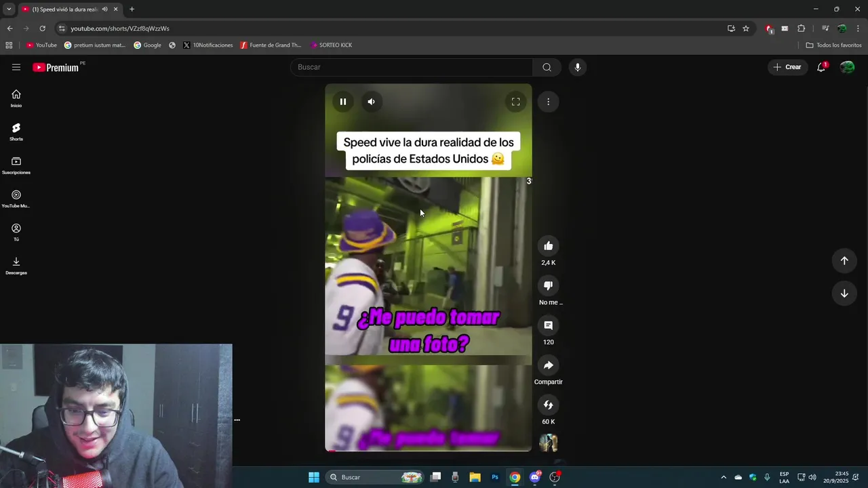The image size is (868, 488).
Task: Open the apps grid in bookmarks bar
Action: pos(9,45)
